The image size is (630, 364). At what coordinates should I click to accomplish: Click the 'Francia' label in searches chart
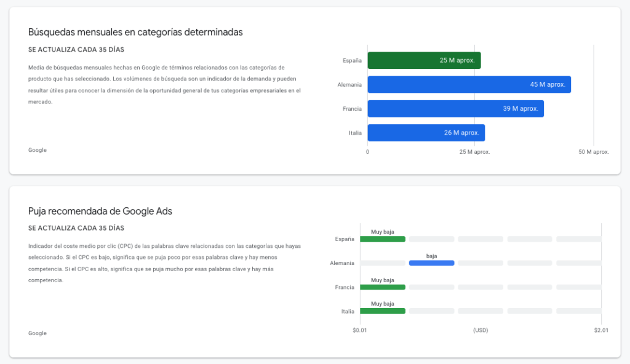coord(352,109)
